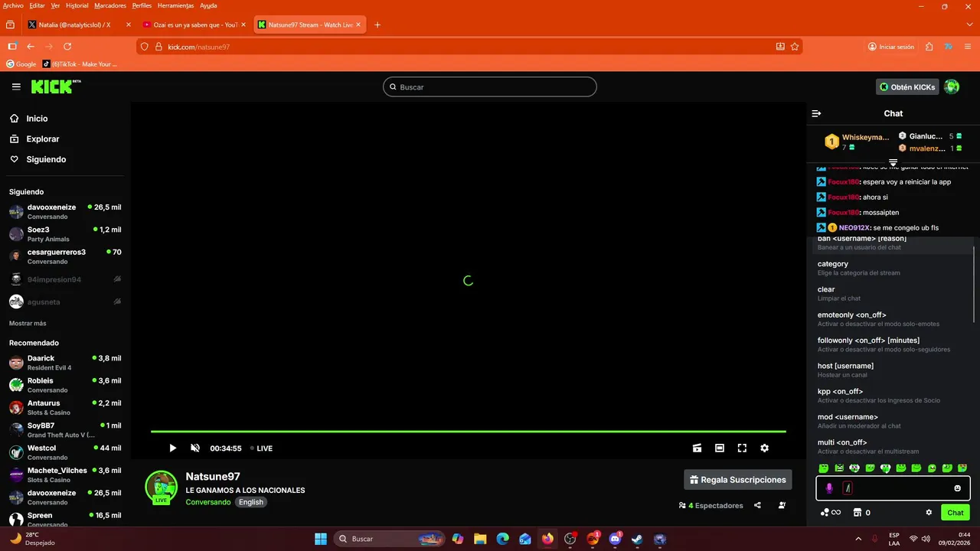Open Antaurus recommended channel
The width and height of the screenshot is (980, 551).
pos(65,408)
